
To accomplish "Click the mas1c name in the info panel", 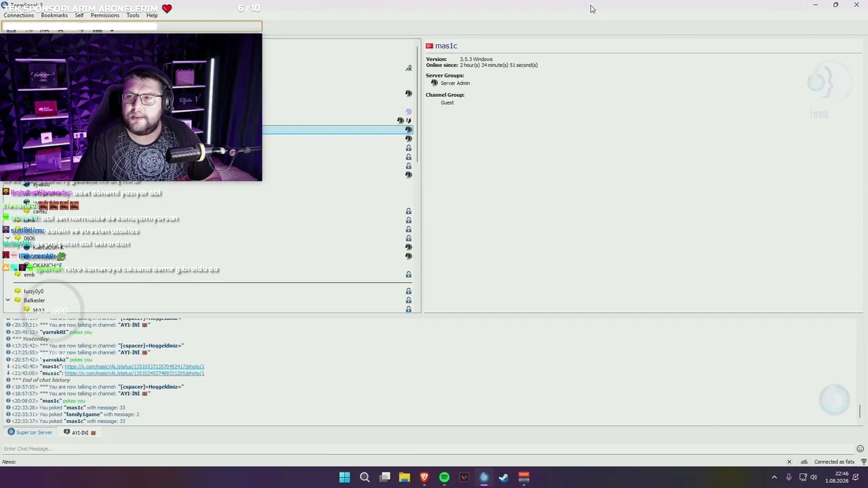I will click(x=446, y=45).
